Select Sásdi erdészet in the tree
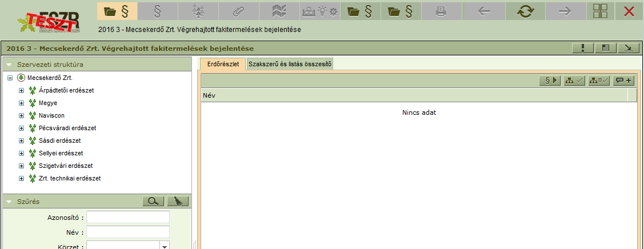Viewport: 644px width, 249px height. tap(59, 140)
